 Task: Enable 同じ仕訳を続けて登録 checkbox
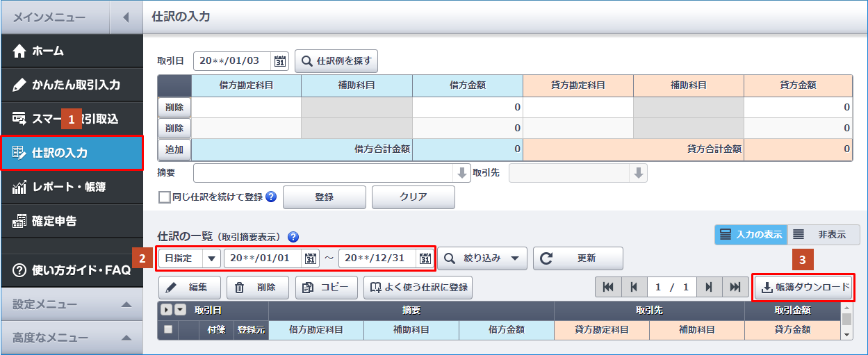click(x=165, y=197)
